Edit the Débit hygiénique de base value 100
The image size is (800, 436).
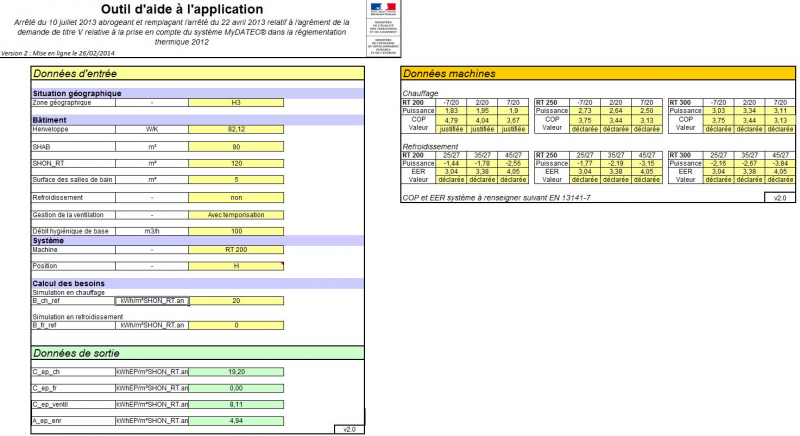(236, 232)
